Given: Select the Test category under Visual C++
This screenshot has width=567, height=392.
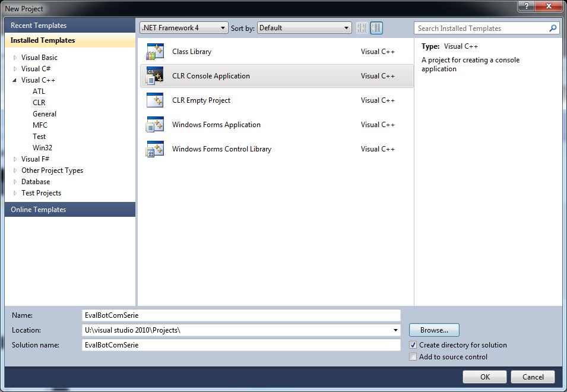Looking at the screenshot, I should 39,137.
